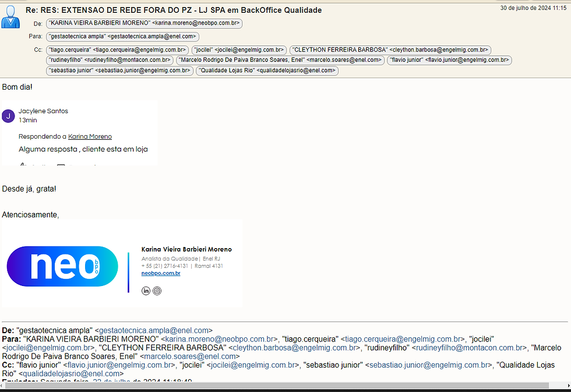Click quoted link tiago.cerqueira@engelmig.com.br
The width and height of the screenshot is (571, 392).
403,339
